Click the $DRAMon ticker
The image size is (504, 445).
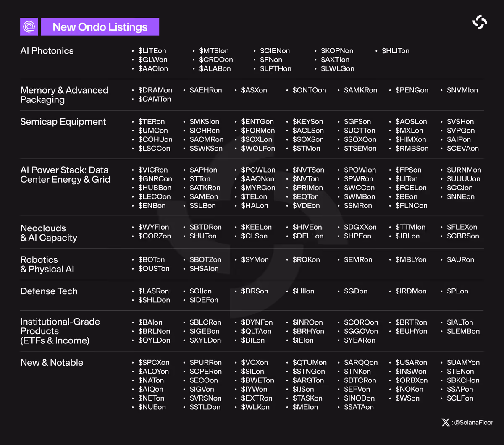point(155,90)
